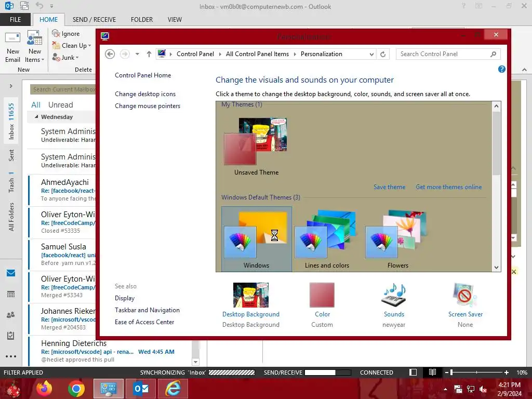The height and width of the screenshot is (399, 532).
Task: Filter mail list by Unread
Action: coord(60,105)
